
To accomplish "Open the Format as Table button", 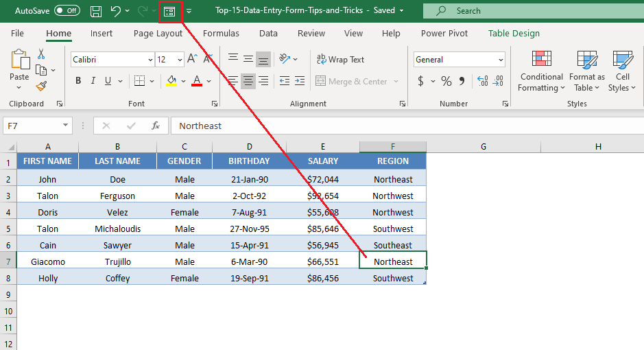I will [x=587, y=71].
